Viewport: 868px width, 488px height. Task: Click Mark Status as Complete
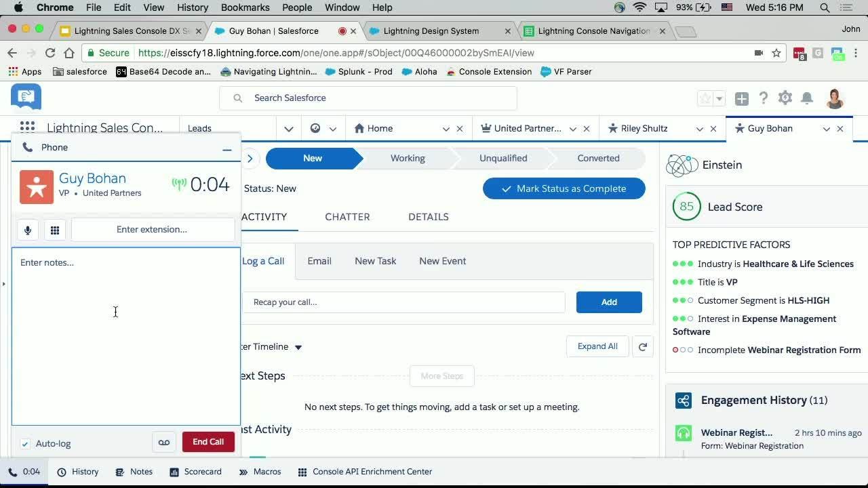pyautogui.click(x=564, y=188)
